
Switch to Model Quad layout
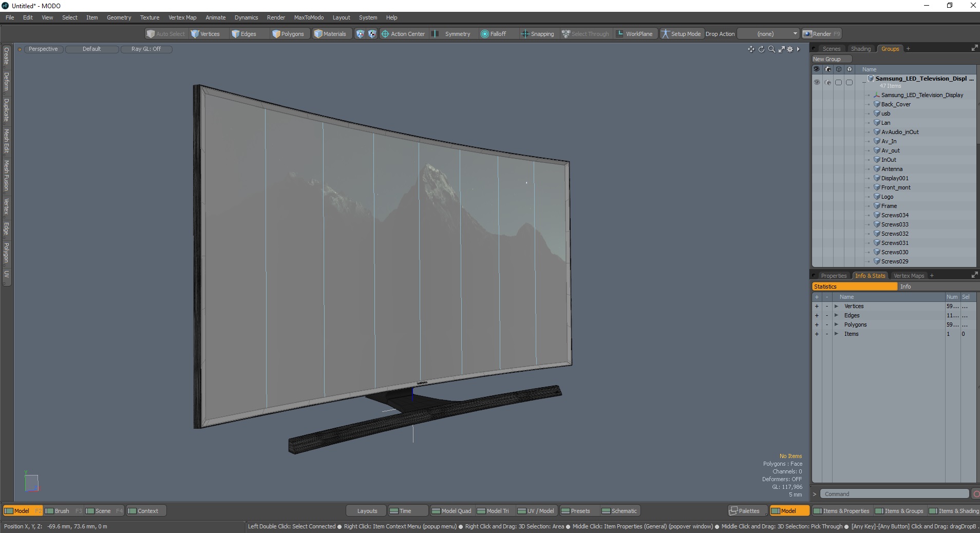pos(451,511)
